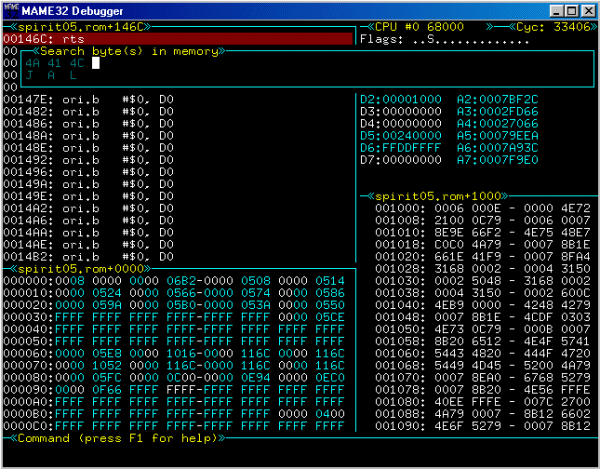
Task: Click the MAME32 Debugger window icon
Action: coord(8,8)
